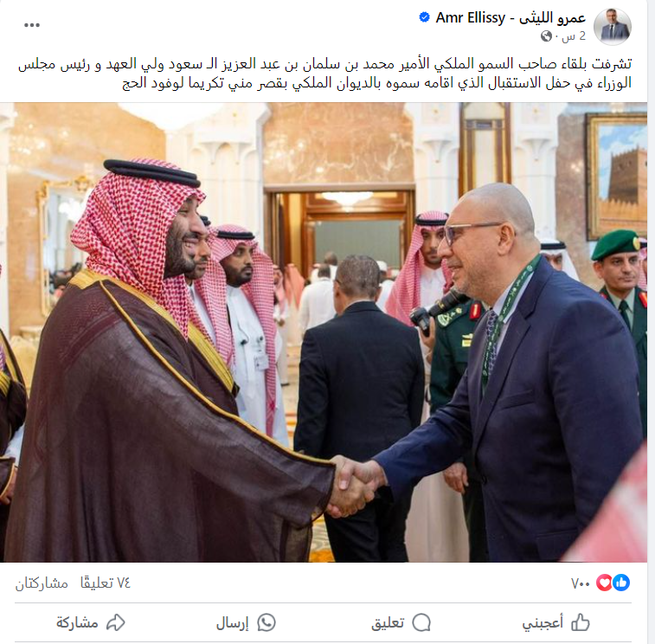Open the Amr Ellissy page name link
This screenshot has width=655, height=644.
pyautogui.click(x=511, y=17)
